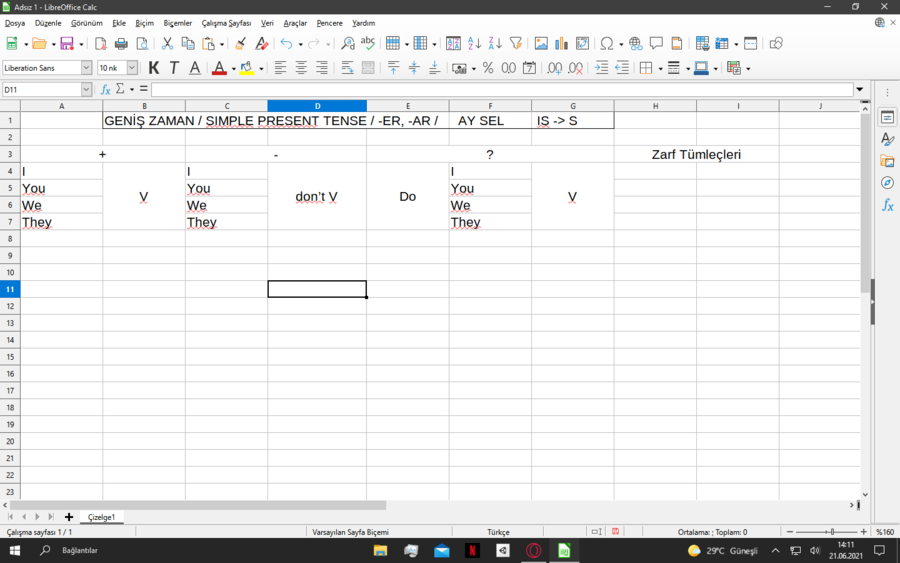Open sidebar Functions fx icon
Screen dimensions: 900x563
(x=887, y=205)
